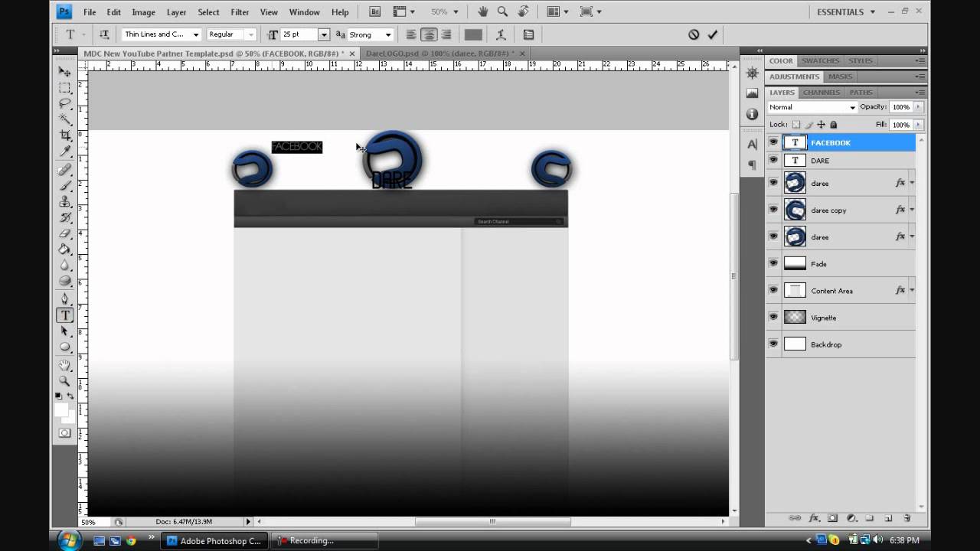
Task: Open the text color swatch in the options bar
Action: tap(473, 34)
